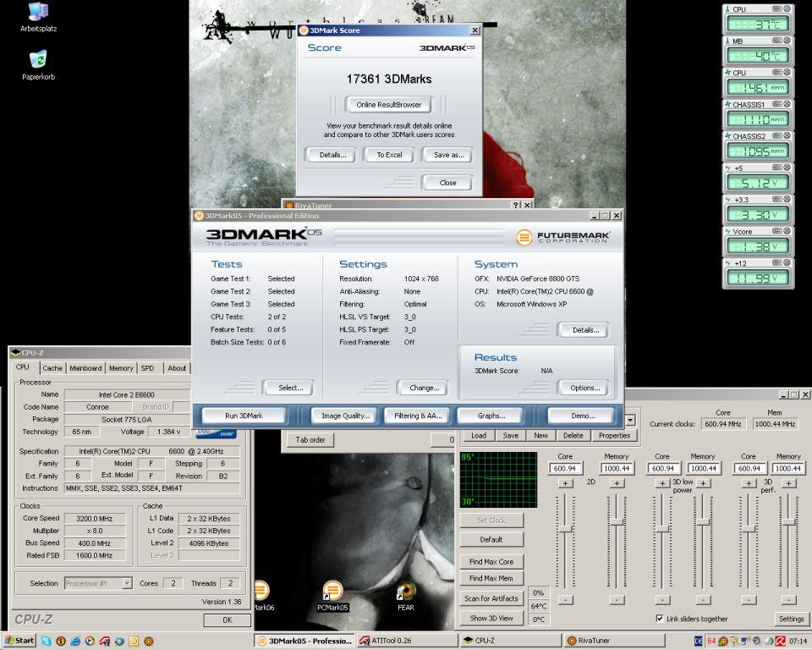Close the CPU temperature gadget via its X icon

coord(787,8)
